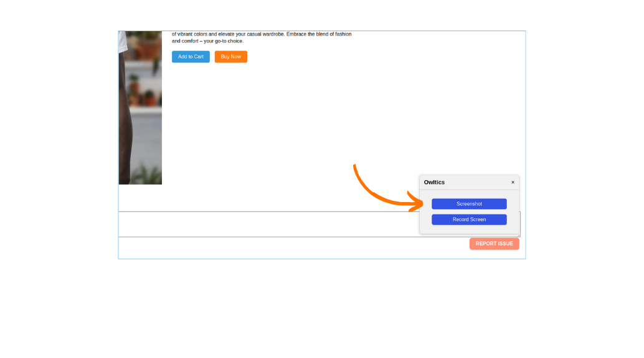Viewport: 644px width, 358px height.
Task: Click the "your go-to choice" text line
Action: click(207, 41)
